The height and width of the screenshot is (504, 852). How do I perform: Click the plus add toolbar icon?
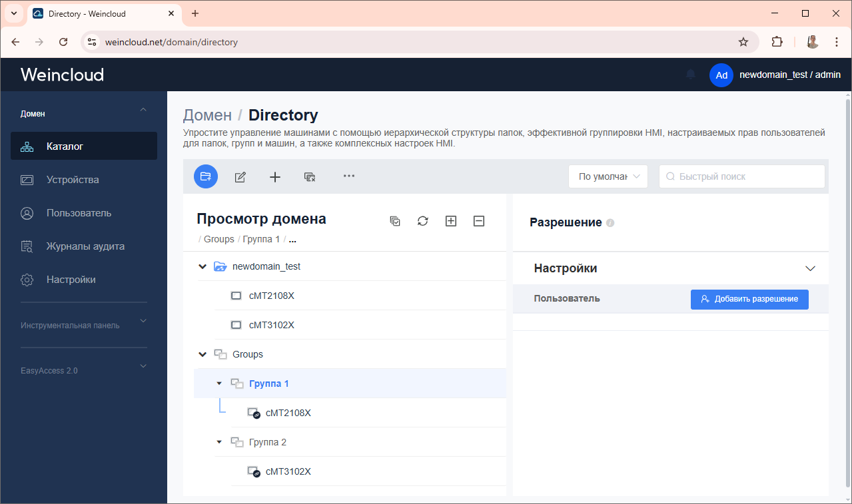tap(275, 176)
